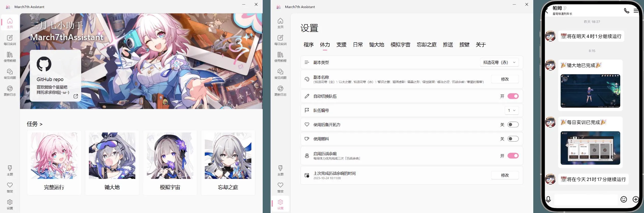Tap the phone call icon in chat header
This screenshot has height=213, width=644.
coord(626,11)
